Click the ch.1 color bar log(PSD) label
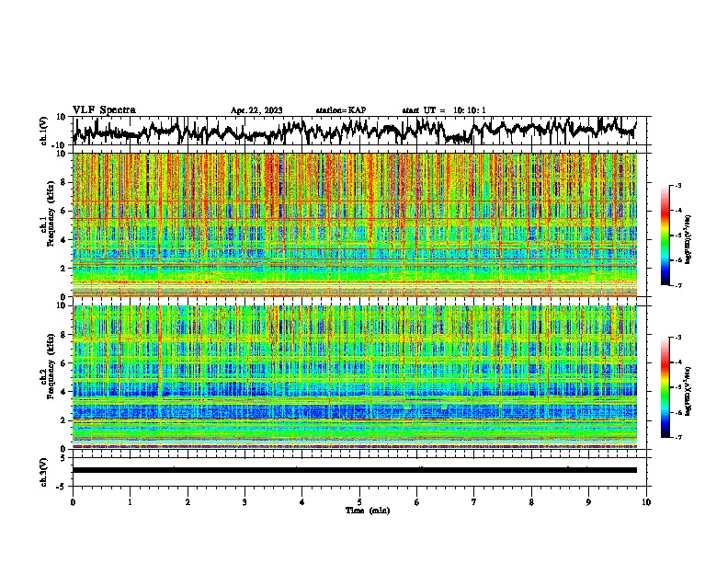The height and width of the screenshot is (563, 728). [688, 239]
